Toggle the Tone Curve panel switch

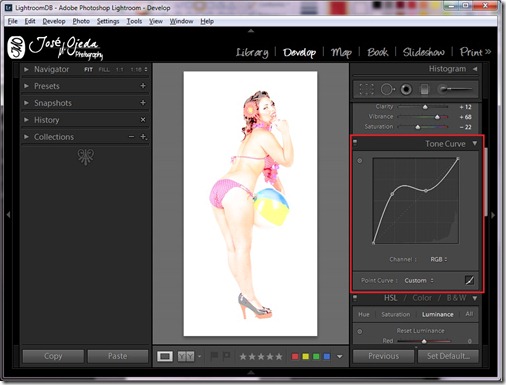point(355,143)
